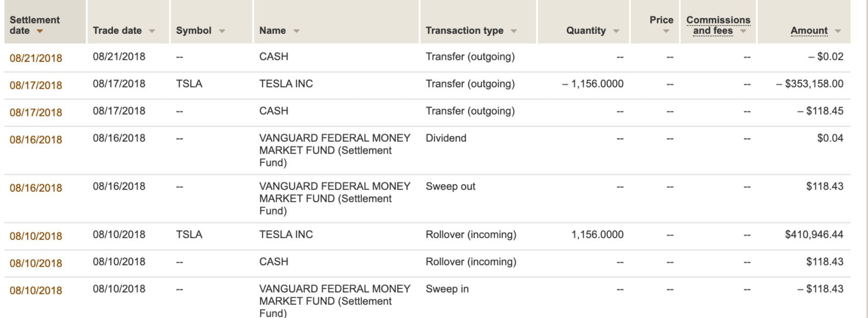
Task: Click the Amount column sort arrow
Action: pyautogui.click(x=837, y=31)
